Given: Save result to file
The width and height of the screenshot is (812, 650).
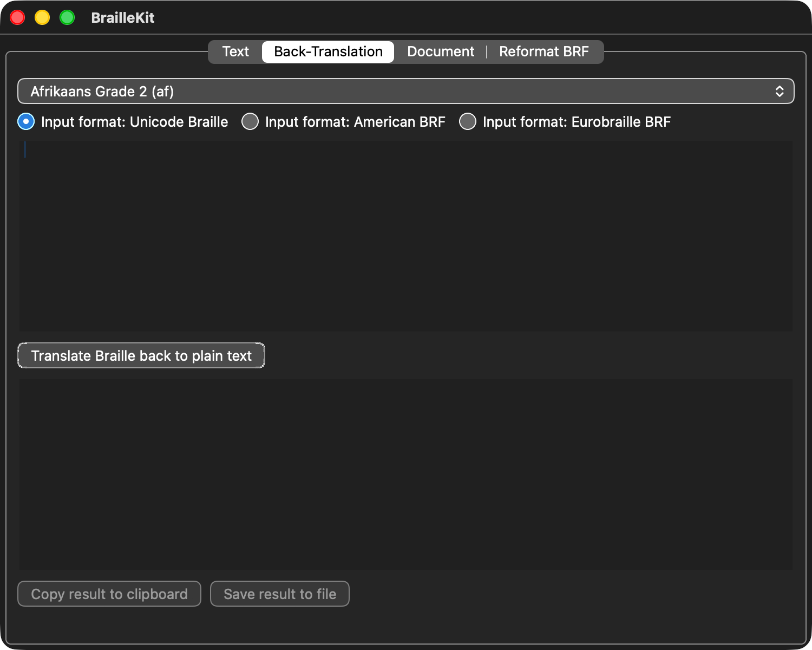Looking at the screenshot, I should coord(280,594).
